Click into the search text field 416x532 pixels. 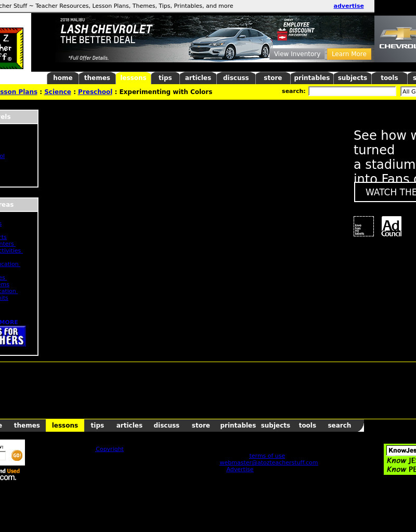(352, 91)
